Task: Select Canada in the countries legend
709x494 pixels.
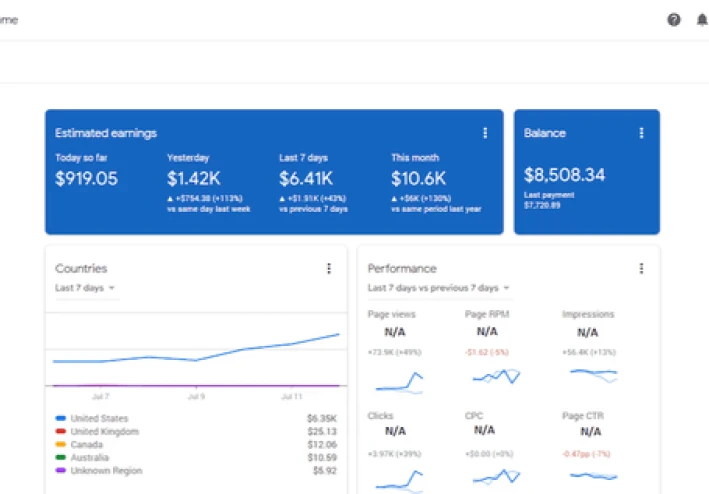Action: coord(87,445)
